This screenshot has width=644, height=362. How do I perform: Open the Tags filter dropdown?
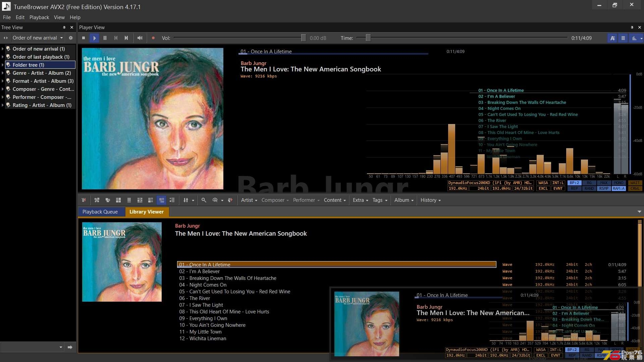(379, 200)
